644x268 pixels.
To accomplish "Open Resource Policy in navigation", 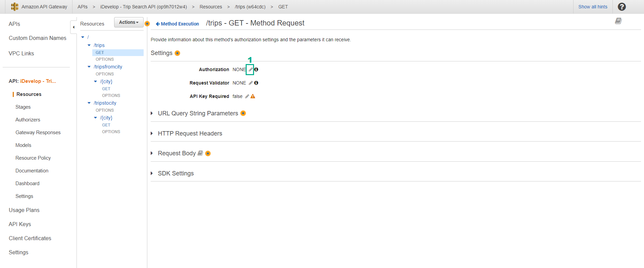I will [33, 158].
